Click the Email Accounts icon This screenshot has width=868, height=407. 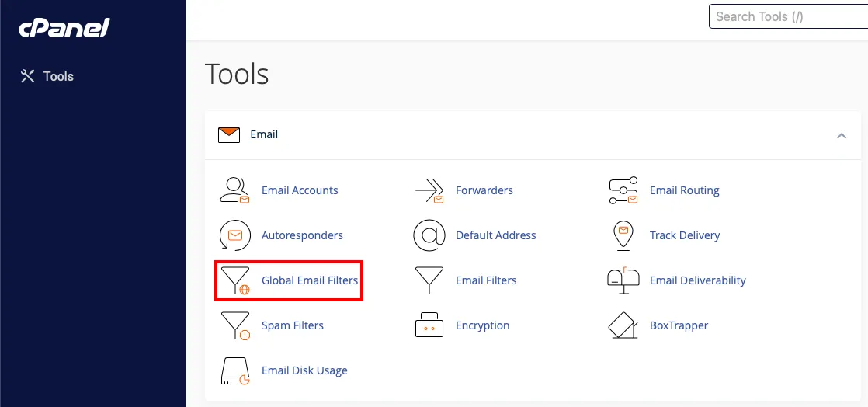click(x=234, y=190)
